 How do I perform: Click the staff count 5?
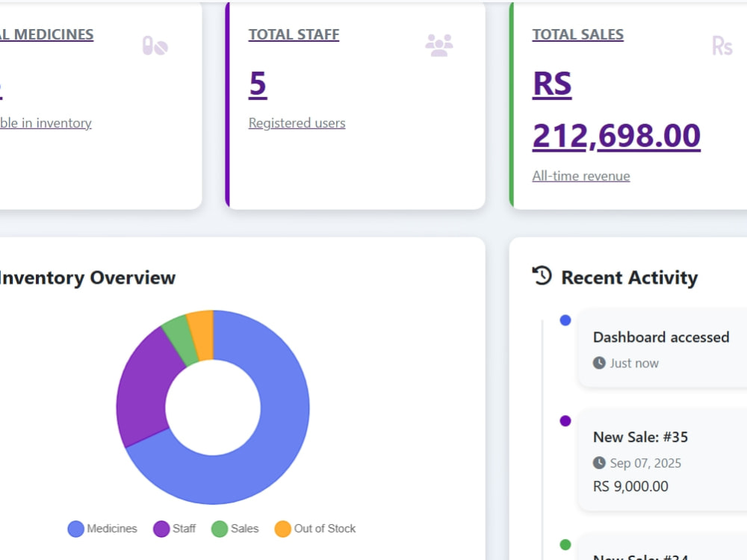[258, 84]
